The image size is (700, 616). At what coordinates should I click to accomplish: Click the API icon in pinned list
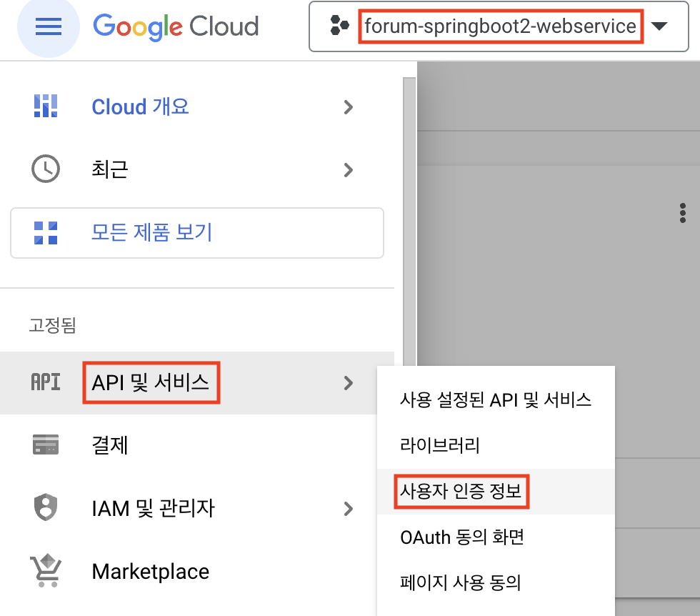point(46,382)
